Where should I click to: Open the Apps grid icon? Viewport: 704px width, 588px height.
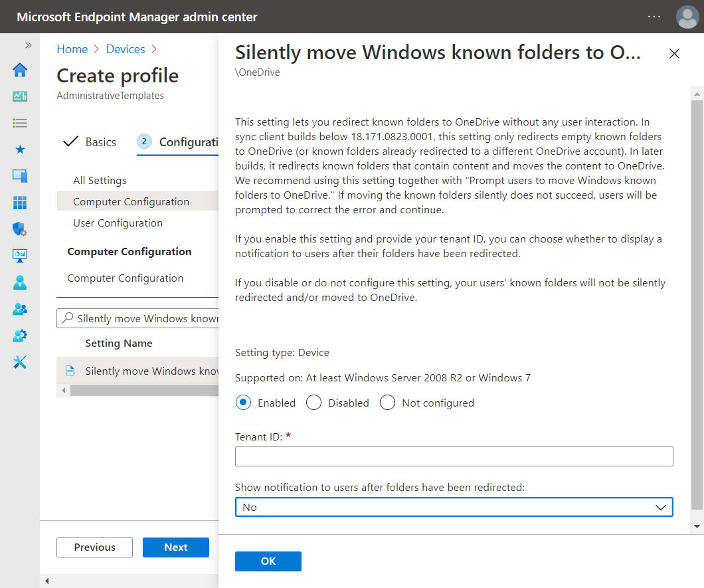[20, 203]
